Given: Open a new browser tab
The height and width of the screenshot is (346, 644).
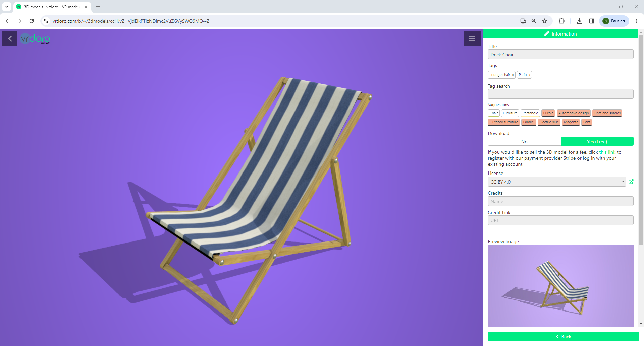Looking at the screenshot, I should pyautogui.click(x=98, y=7).
